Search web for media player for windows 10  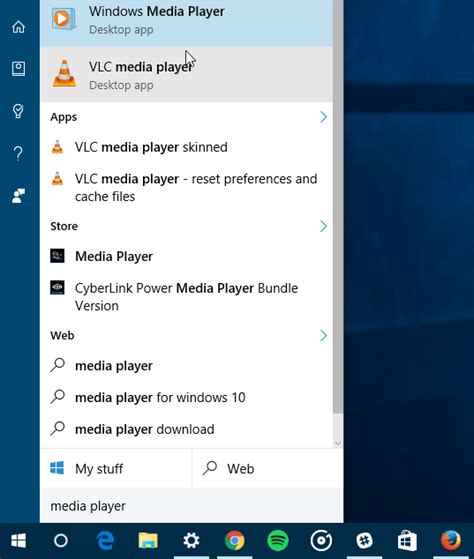pyautogui.click(x=186, y=397)
